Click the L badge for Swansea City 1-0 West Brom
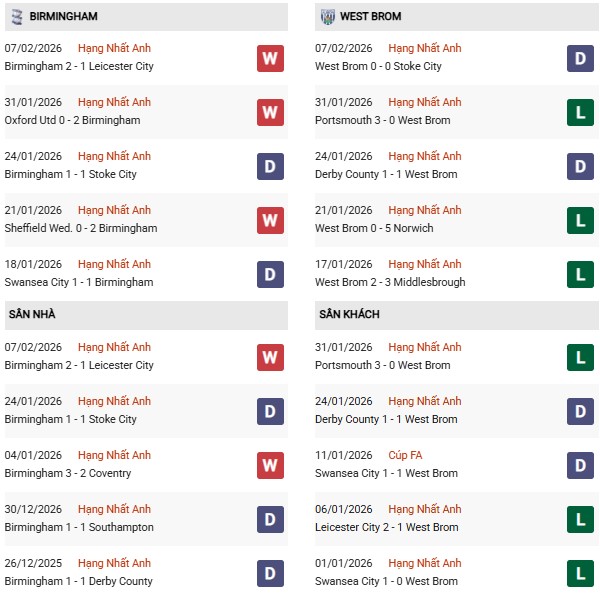Image resolution: width=600 pixels, height=594 pixels. (x=580, y=573)
